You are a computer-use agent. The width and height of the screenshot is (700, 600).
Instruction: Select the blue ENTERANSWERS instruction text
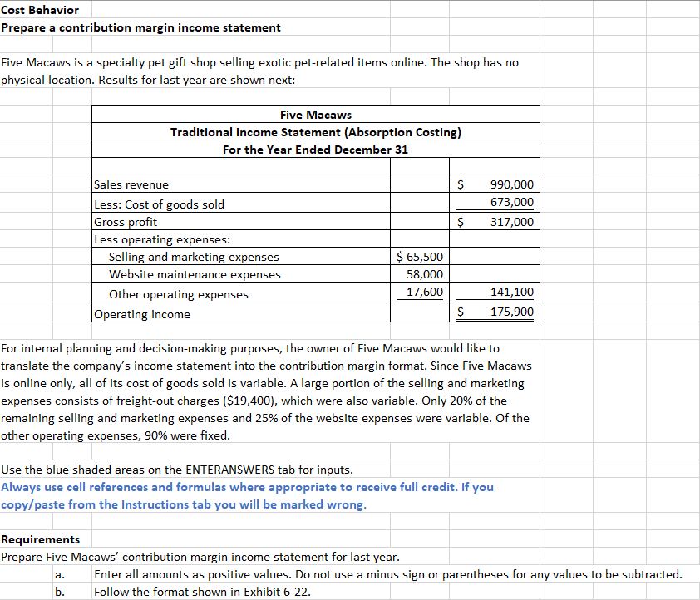(249, 488)
